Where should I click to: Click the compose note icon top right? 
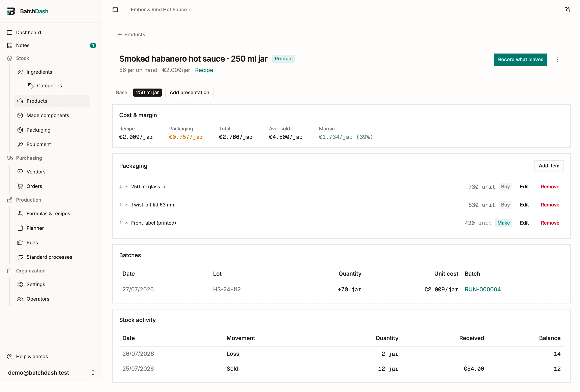pyautogui.click(x=567, y=10)
